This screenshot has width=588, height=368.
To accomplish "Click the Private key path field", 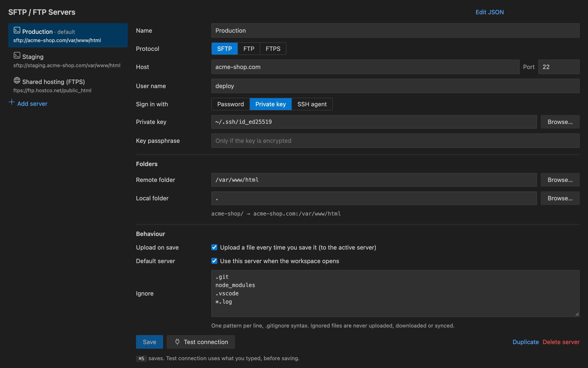I will (374, 122).
